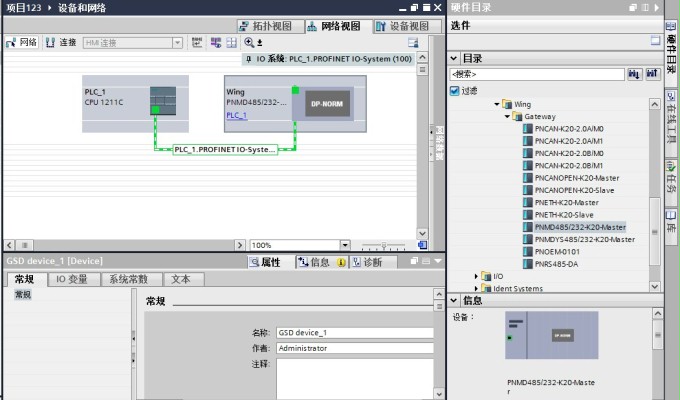Select the DP-NORM Wing device module
Screen dimensions: 680x400
(x=295, y=104)
